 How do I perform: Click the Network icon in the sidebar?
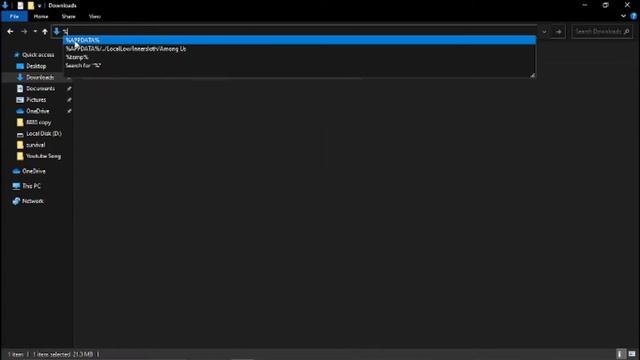click(x=16, y=201)
